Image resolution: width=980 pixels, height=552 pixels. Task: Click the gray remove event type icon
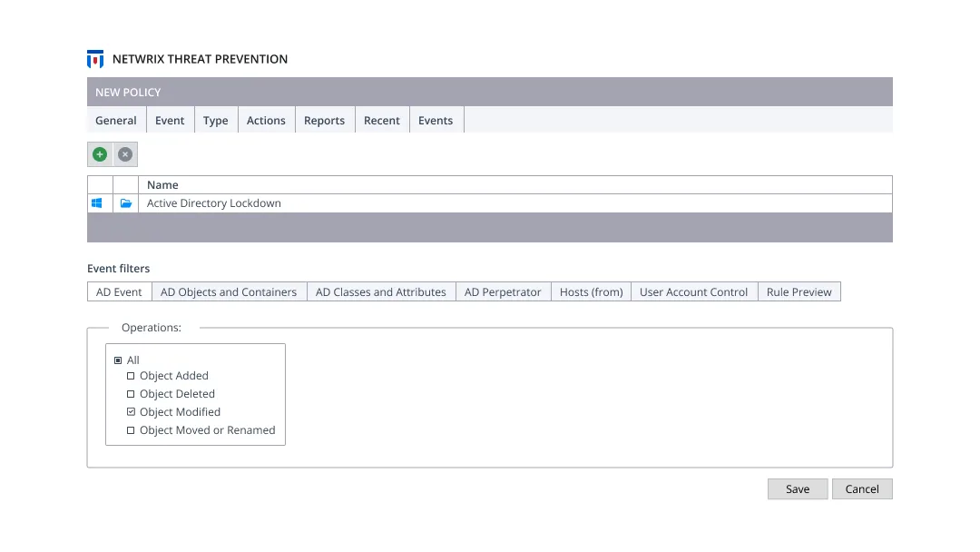pos(125,154)
